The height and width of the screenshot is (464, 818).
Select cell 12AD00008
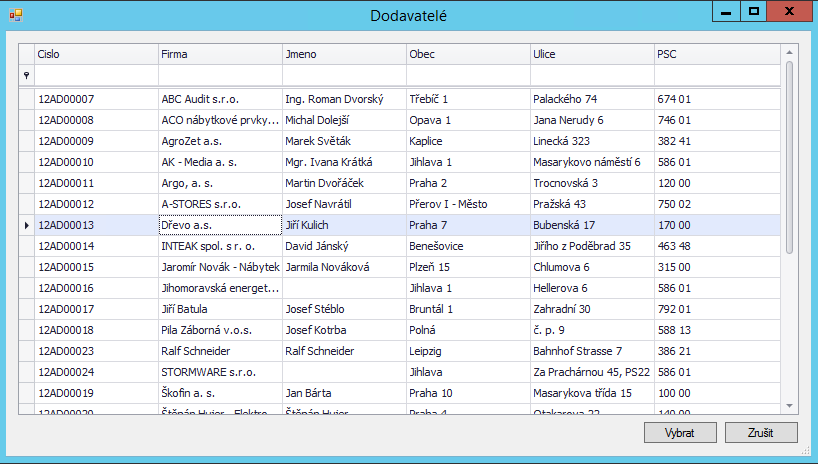point(97,120)
